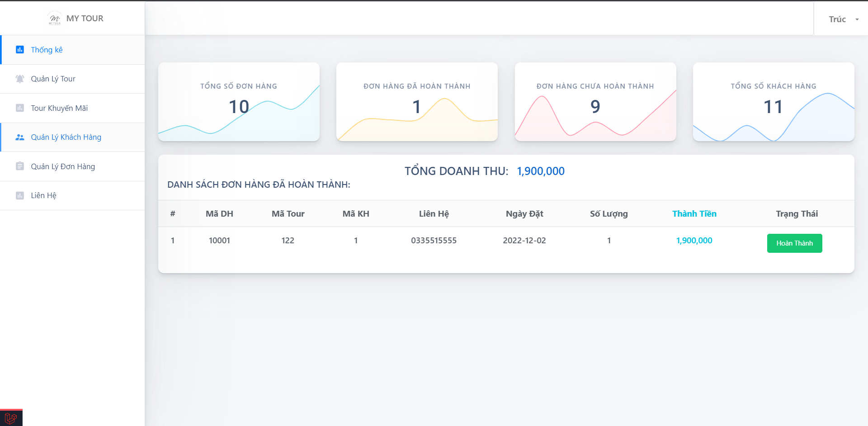
Task: Click the Liên Hệ column header
Action: click(x=434, y=213)
